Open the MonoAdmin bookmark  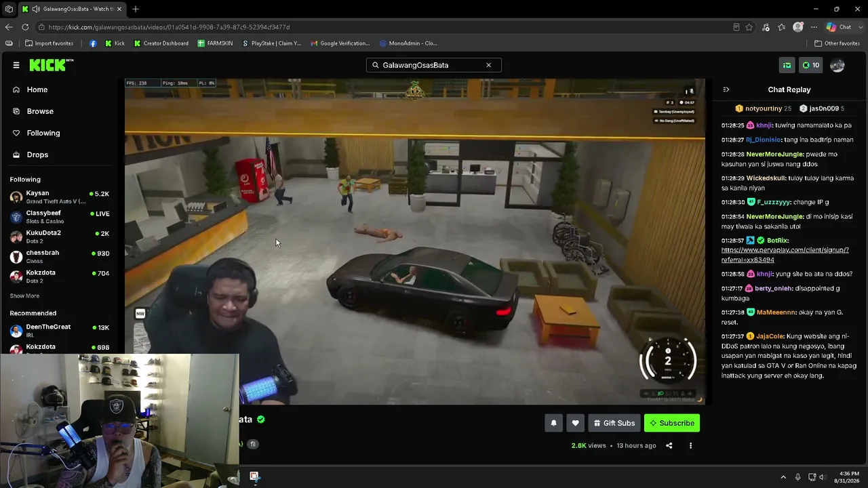pos(408,43)
